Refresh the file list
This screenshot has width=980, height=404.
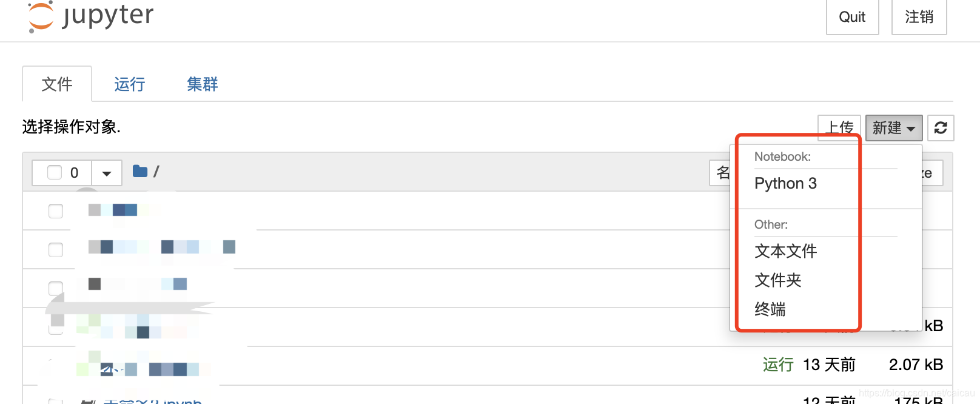(x=941, y=128)
